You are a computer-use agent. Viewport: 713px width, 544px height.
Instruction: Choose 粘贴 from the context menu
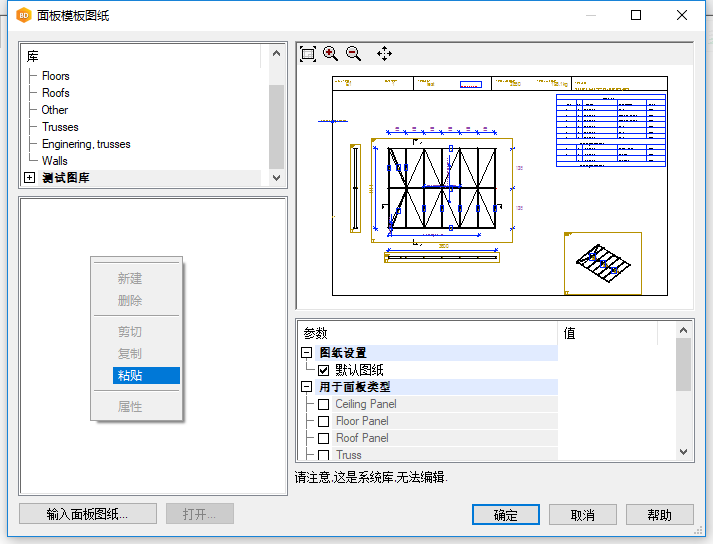tap(146, 375)
